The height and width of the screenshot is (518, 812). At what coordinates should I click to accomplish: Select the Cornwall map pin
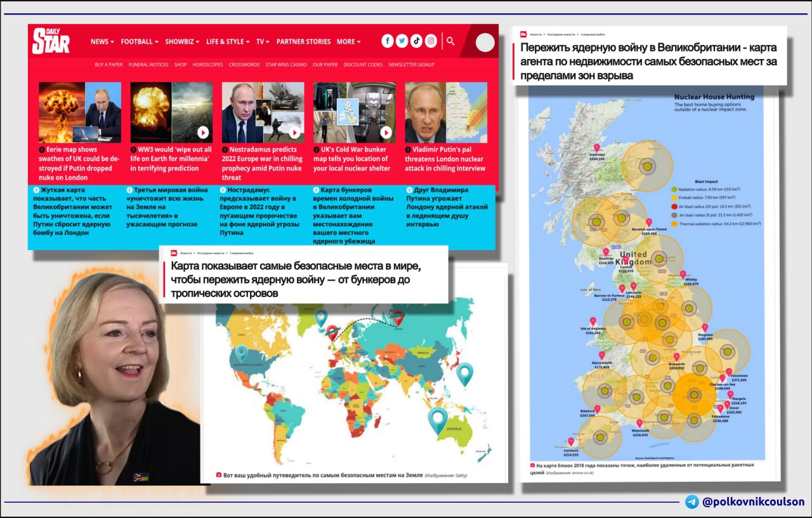pos(571,442)
